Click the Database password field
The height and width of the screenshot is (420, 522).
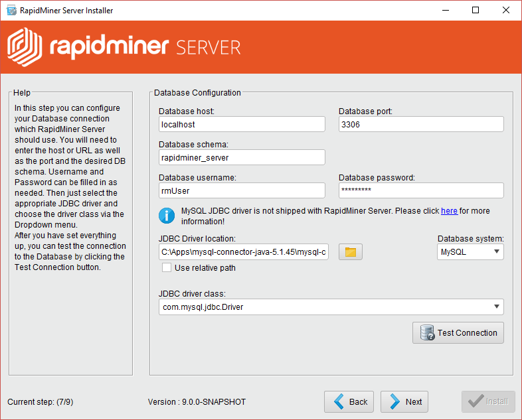(421, 190)
